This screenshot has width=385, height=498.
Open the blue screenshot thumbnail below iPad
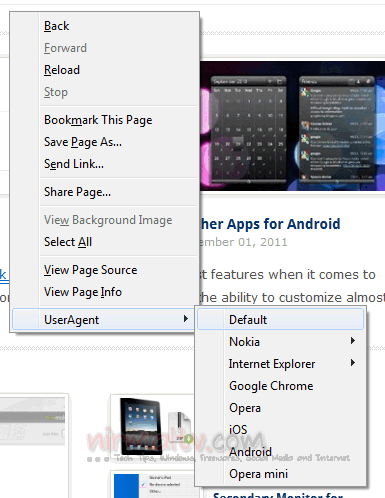[x=153, y=485]
